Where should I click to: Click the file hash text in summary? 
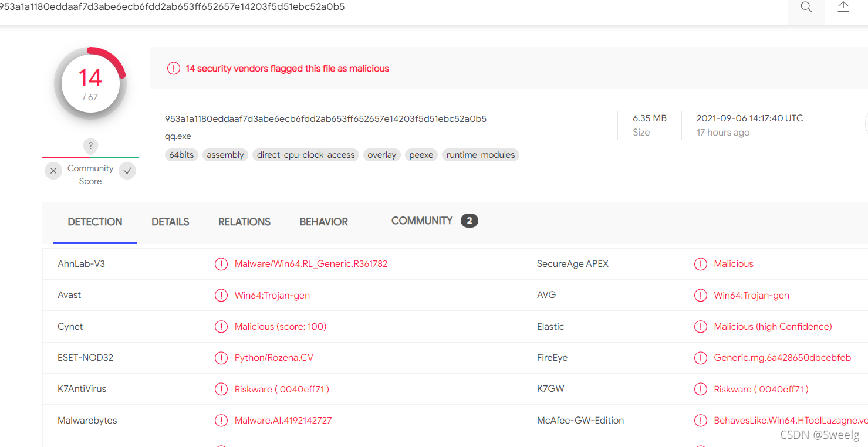pos(326,118)
